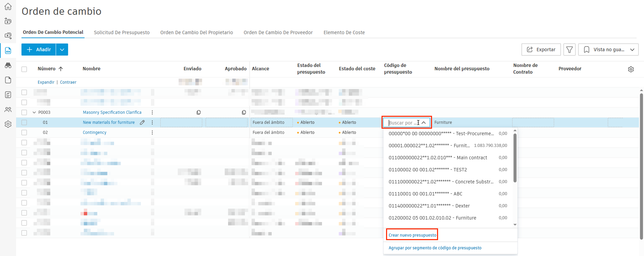Open three-dot menu for Contingency row

tap(152, 132)
